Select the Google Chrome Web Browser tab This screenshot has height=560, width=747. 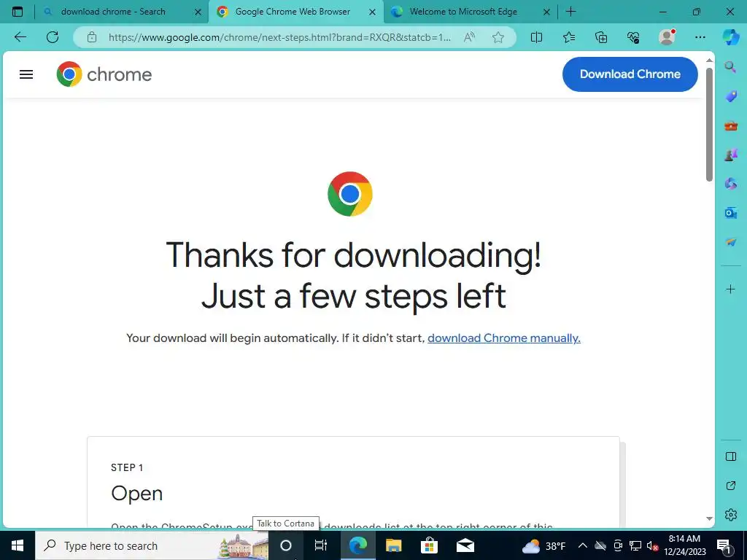point(293,12)
